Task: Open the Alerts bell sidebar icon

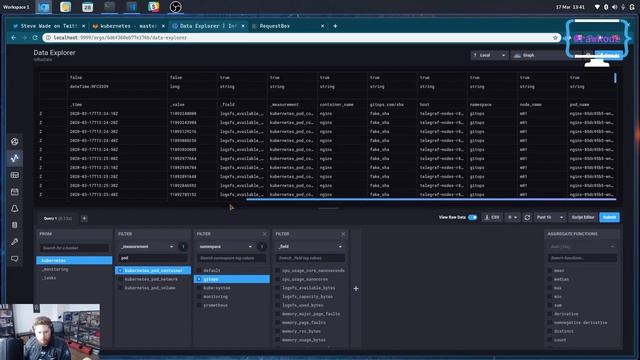Action: (15, 209)
